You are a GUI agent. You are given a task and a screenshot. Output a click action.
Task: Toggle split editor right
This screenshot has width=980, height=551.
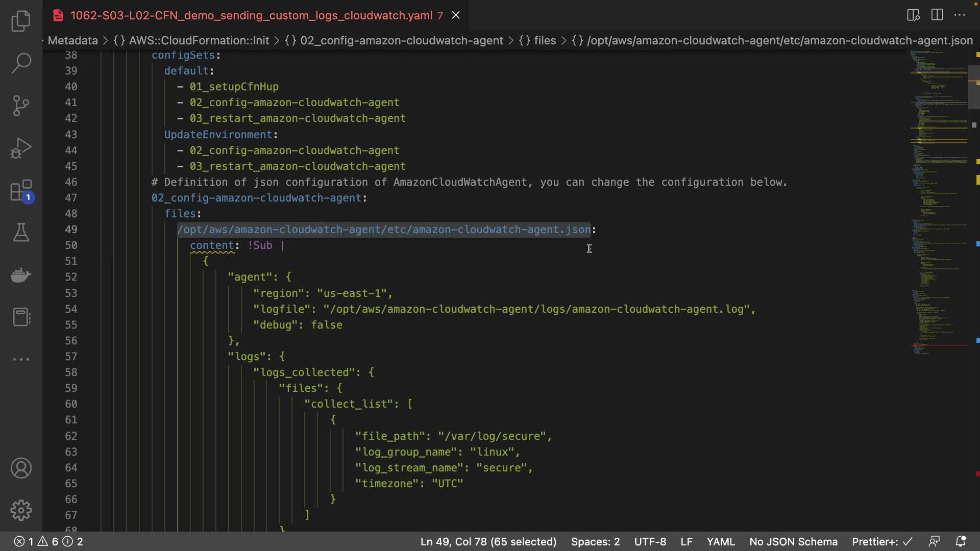937,15
